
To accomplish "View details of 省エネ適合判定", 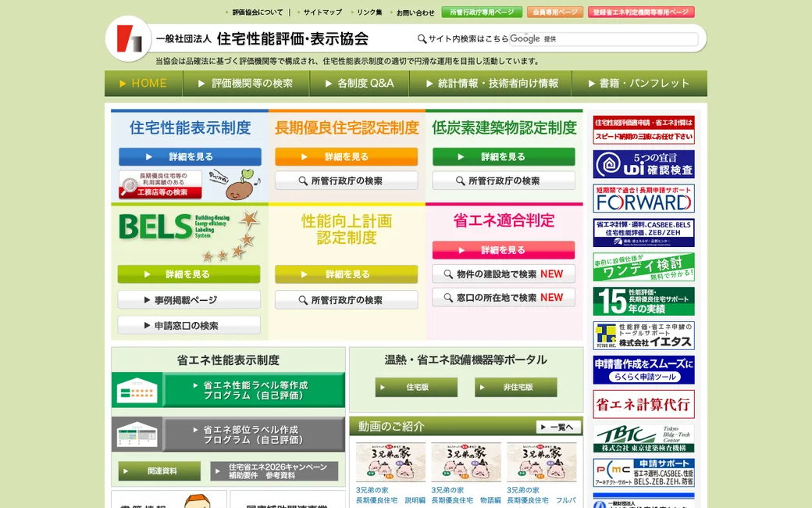I will [x=504, y=250].
